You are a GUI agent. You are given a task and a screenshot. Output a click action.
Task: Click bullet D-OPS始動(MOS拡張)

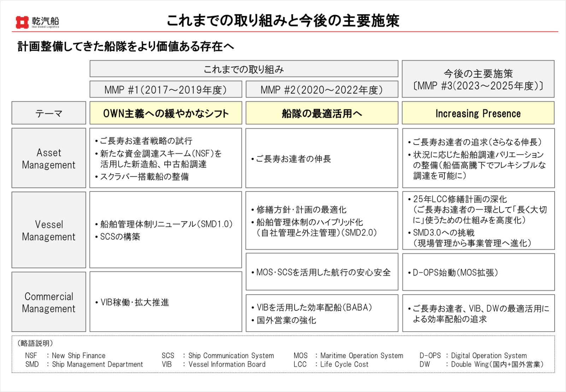click(453, 273)
